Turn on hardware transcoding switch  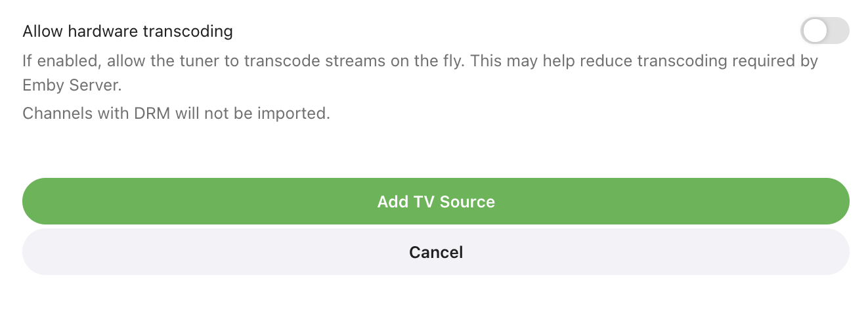pyautogui.click(x=824, y=31)
